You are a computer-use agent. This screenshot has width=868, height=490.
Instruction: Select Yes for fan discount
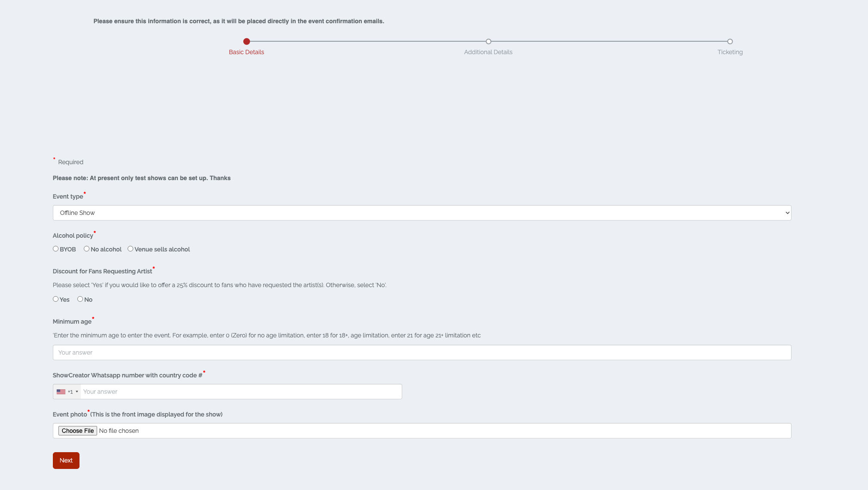(x=56, y=299)
